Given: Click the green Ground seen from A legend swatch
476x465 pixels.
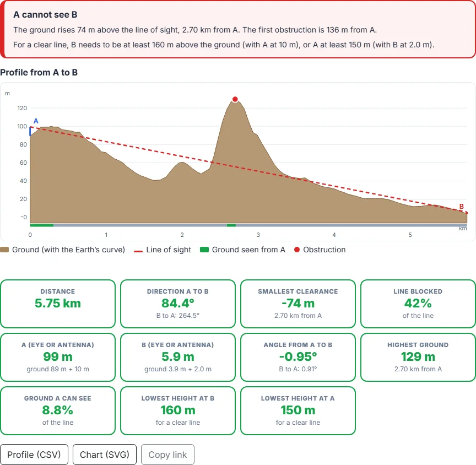Looking at the screenshot, I should 204,250.
